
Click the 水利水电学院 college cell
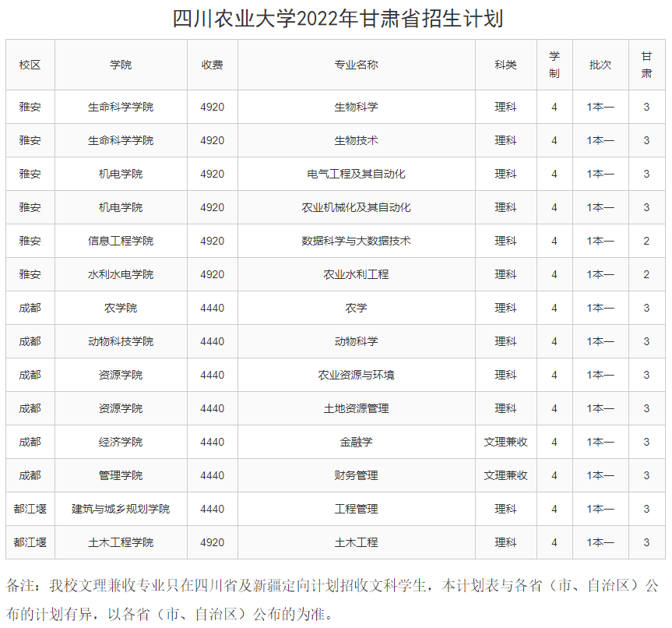point(121,274)
